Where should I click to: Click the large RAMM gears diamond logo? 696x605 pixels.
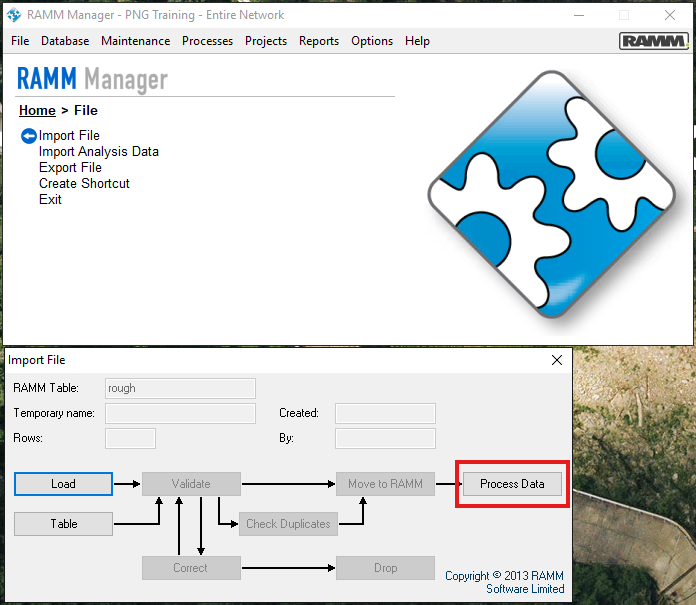coord(552,194)
